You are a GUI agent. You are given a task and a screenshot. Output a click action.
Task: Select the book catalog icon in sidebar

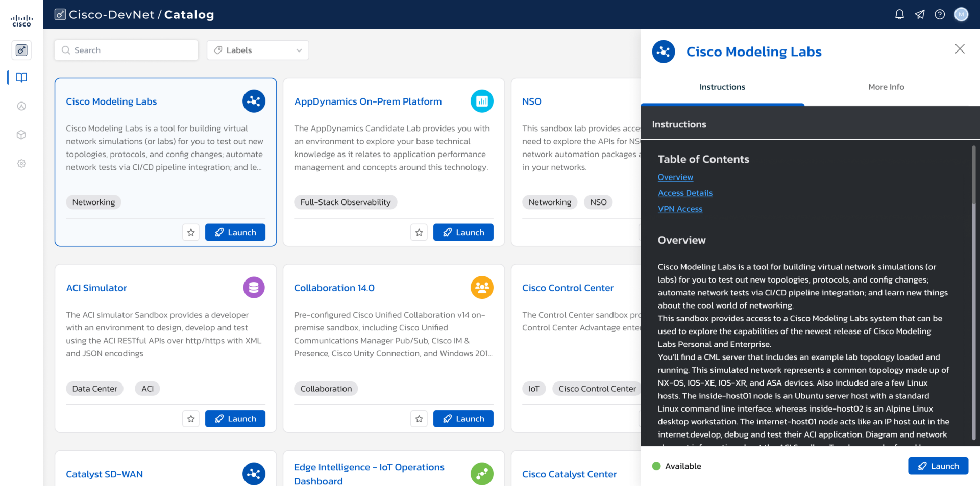(21, 78)
